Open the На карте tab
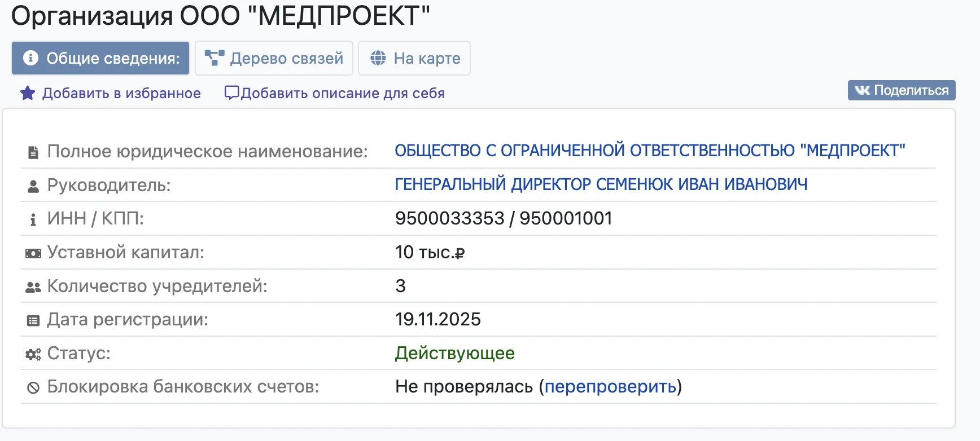The width and height of the screenshot is (980, 441). click(x=414, y=58)
